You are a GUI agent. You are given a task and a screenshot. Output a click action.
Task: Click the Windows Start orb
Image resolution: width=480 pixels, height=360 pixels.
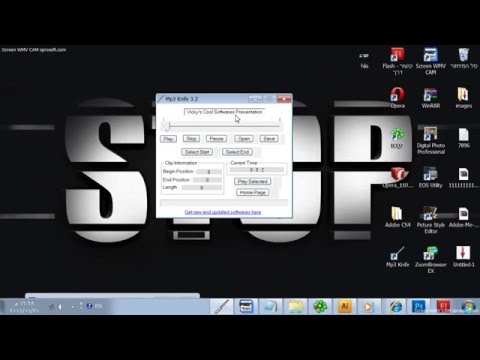[x=468, y=306]
